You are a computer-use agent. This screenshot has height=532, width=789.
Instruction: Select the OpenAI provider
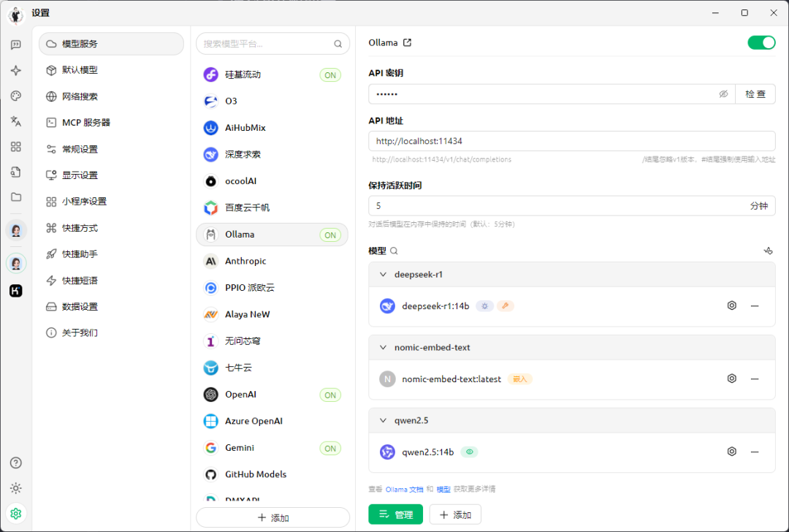[x=272, y=395]
